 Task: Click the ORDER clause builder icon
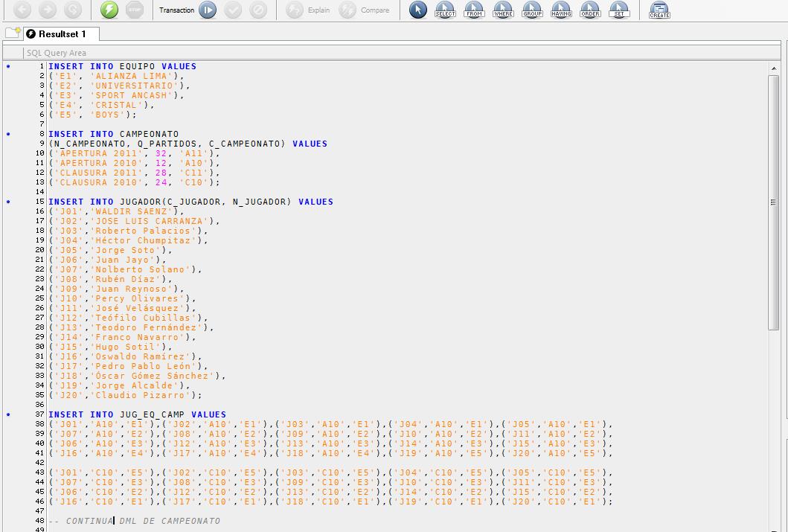[590, 10]
